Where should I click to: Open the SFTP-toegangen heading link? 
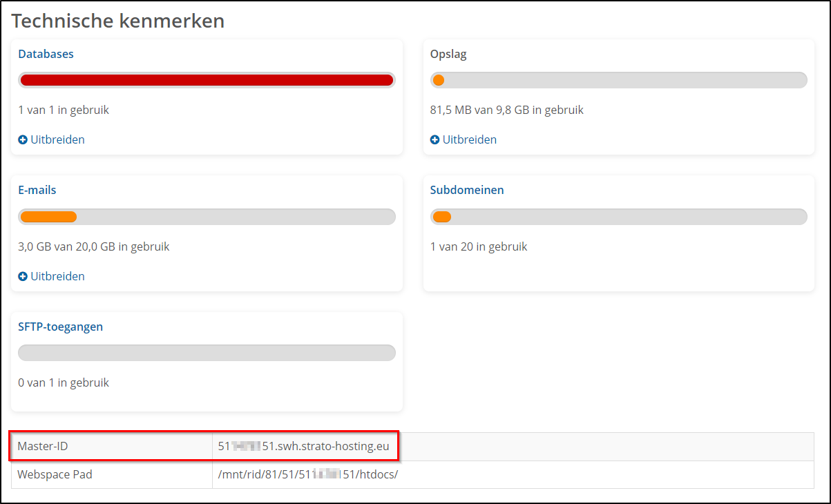[x=60, y=327]
